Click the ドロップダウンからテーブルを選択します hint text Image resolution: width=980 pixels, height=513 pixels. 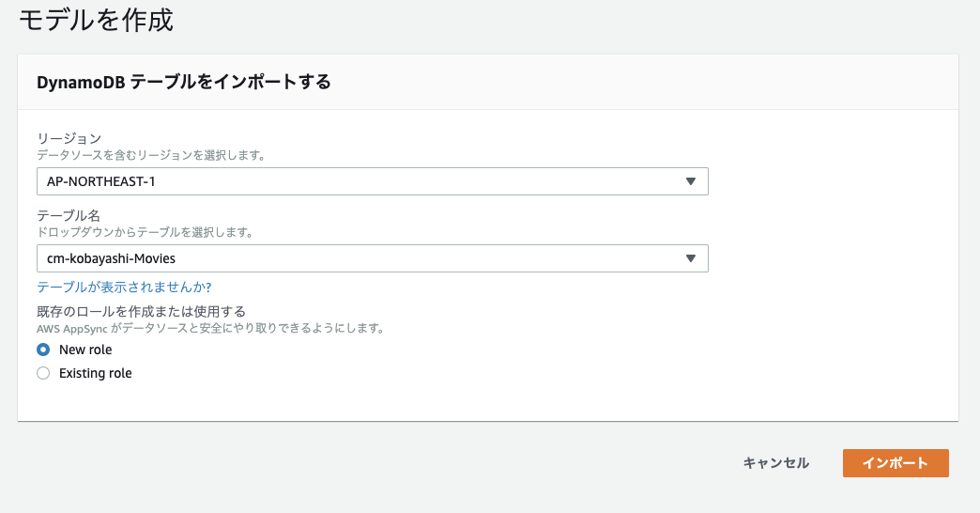[x=145, y=232]
